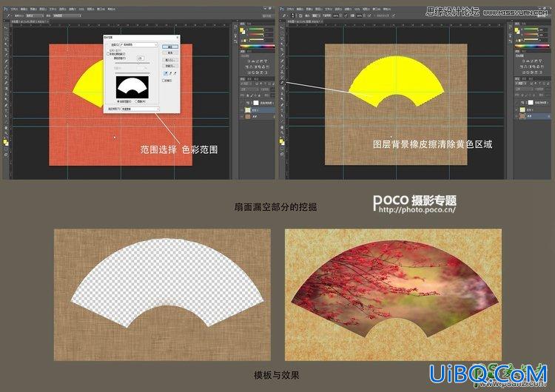Viewport: 555px width, 392px height.
Task: Hide layer 1 in left screenshot Layers panel
Action: tap(242, 110)
